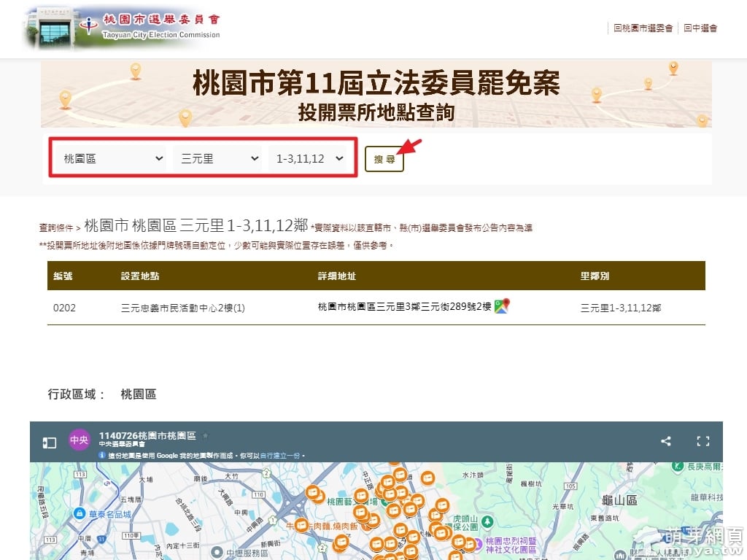Click the 詳細地址 column header
The image size is (747, 560).
click(x=337, y=276)
